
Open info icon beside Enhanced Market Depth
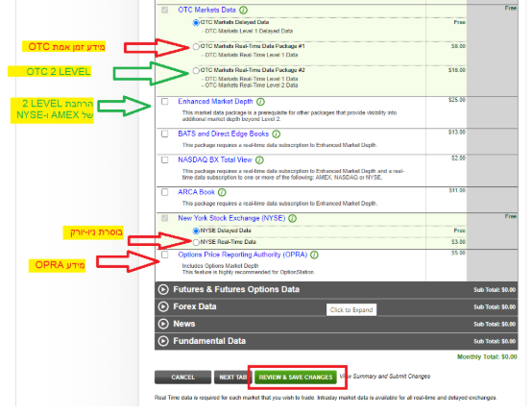pyautogui.click(x=260, y=102)
